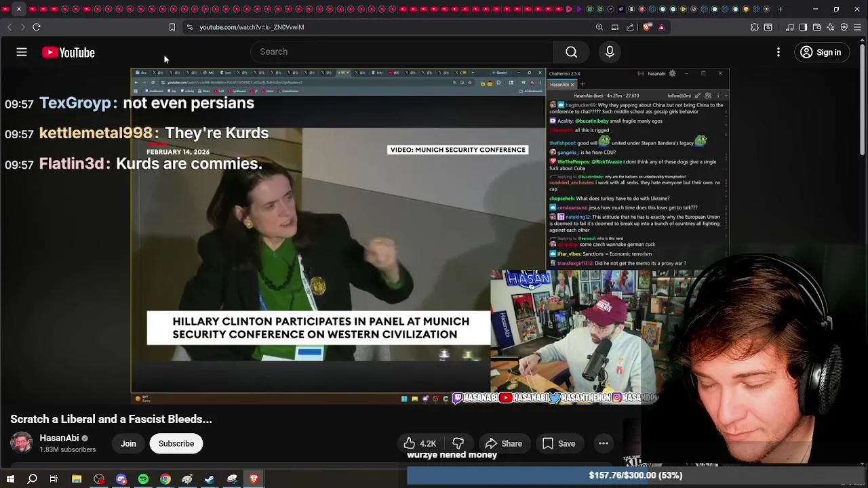
Task: Open more actions ellipsis below video
Action: coord(603,444)
